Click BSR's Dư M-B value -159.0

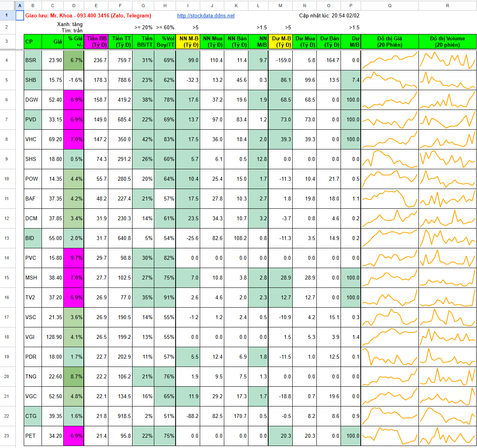[280, 60]
